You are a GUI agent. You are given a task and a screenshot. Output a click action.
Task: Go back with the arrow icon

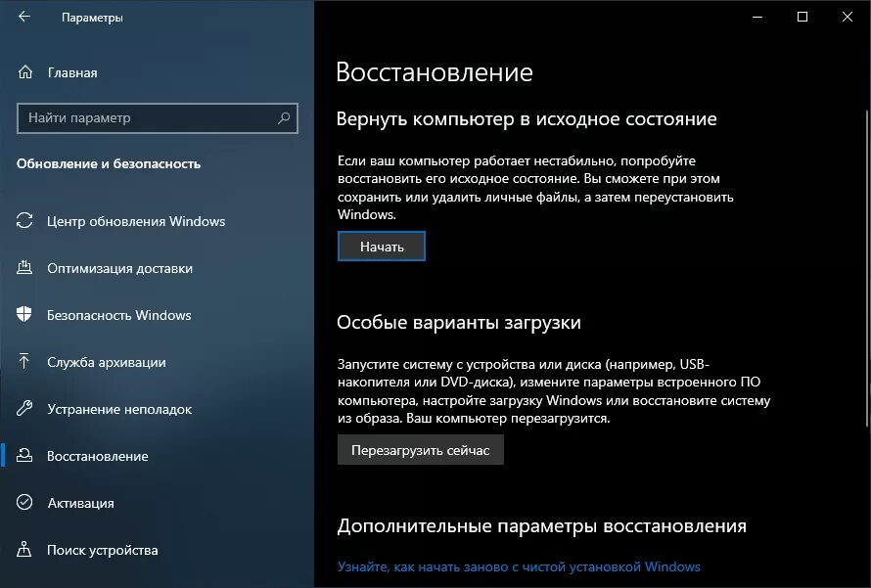pyautogui.click(x=24, y=17)
